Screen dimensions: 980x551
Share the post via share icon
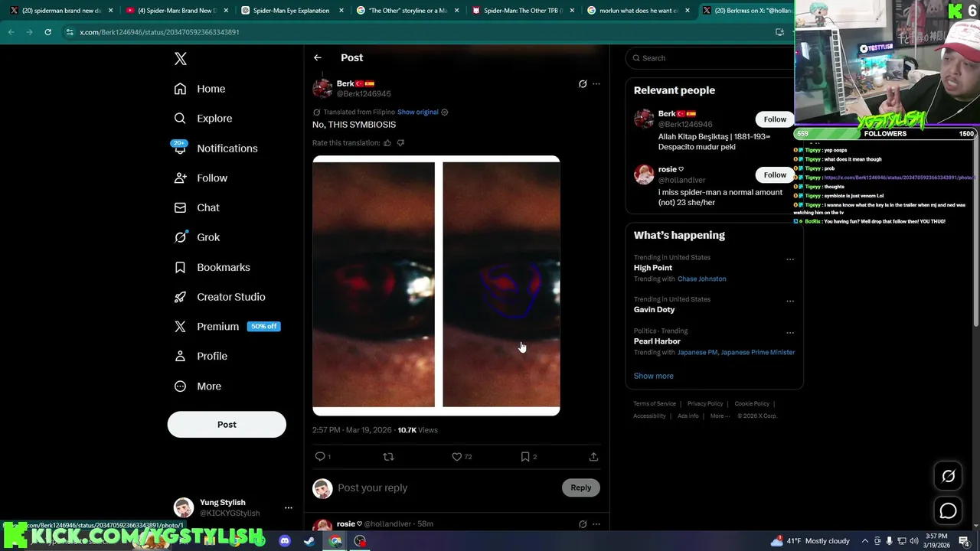[593, 457]
